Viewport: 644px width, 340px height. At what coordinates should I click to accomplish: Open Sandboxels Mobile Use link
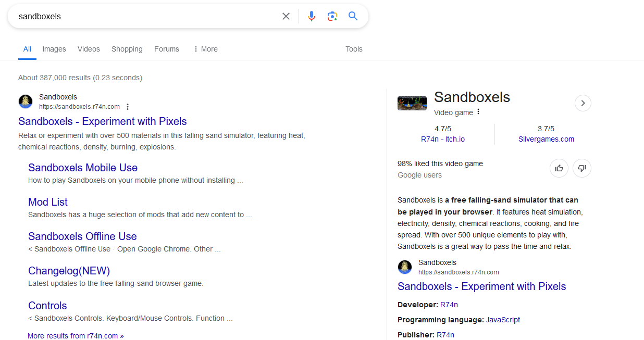tap(83, 168)
